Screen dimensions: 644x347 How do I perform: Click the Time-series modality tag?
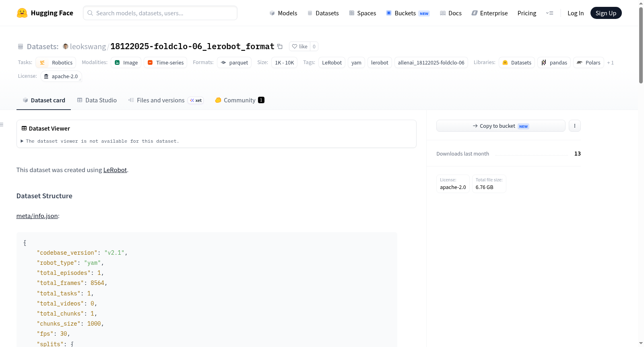pos(165,62)
